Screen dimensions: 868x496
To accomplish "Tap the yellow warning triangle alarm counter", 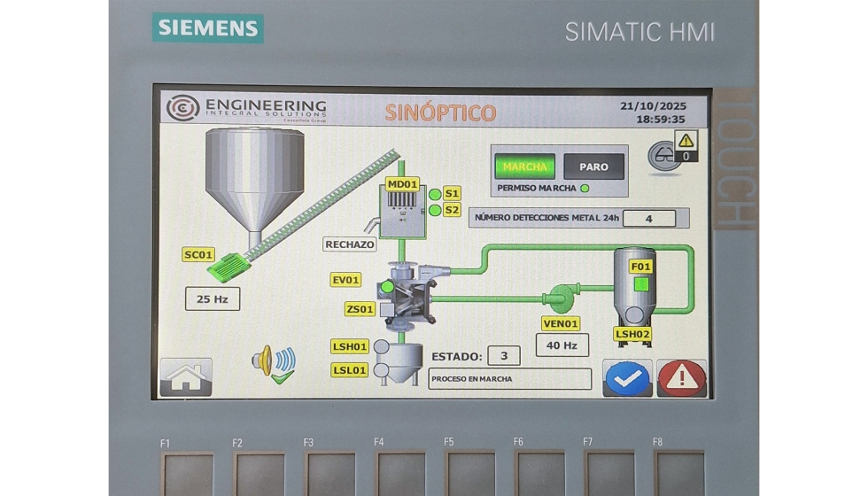I will pyautogui.click(x=686, y=145).
